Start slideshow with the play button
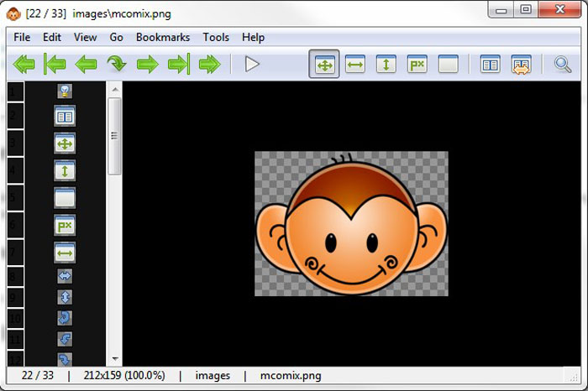Viewport: 588px width, 391px height. [x=252, y=64]
